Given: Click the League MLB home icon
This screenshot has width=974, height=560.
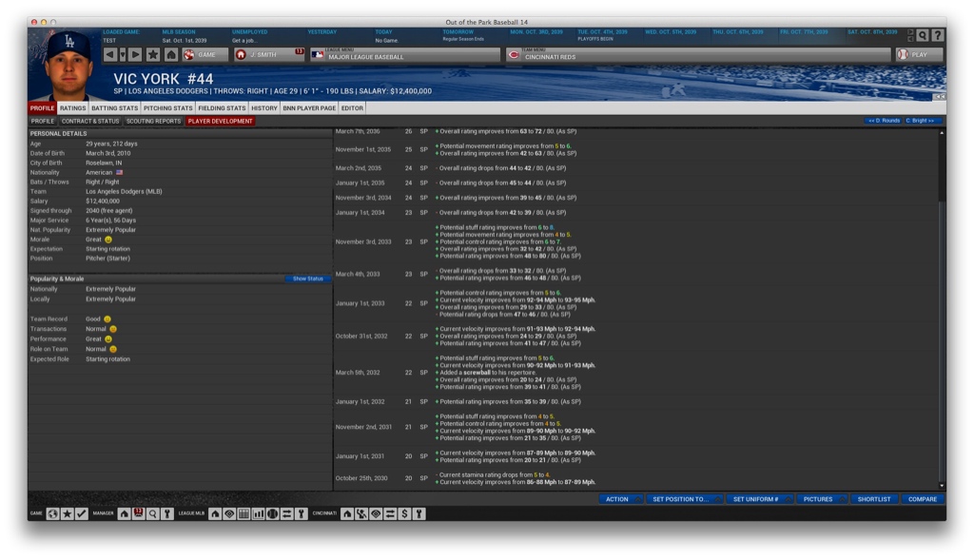Looking at the screenshot, I should point(215,514).
